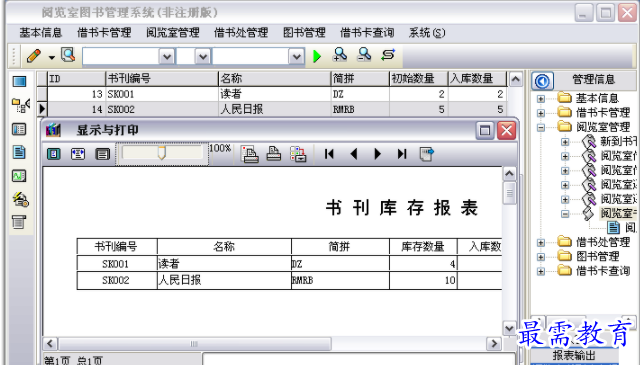Open the pencil tool dropdown arrow
Screen dimensions: 640x365
[51, 57]
